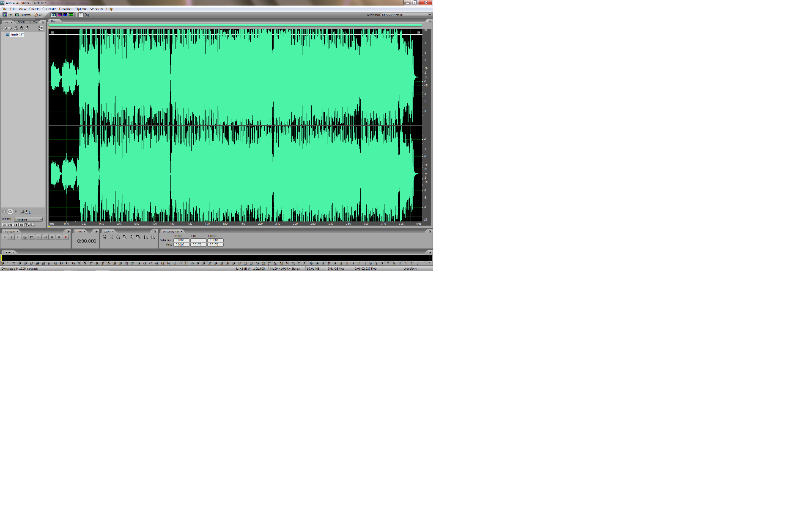This screenshot has height=508, width=812.
Task: Switch to CD view button
Action: click(38, 15)
